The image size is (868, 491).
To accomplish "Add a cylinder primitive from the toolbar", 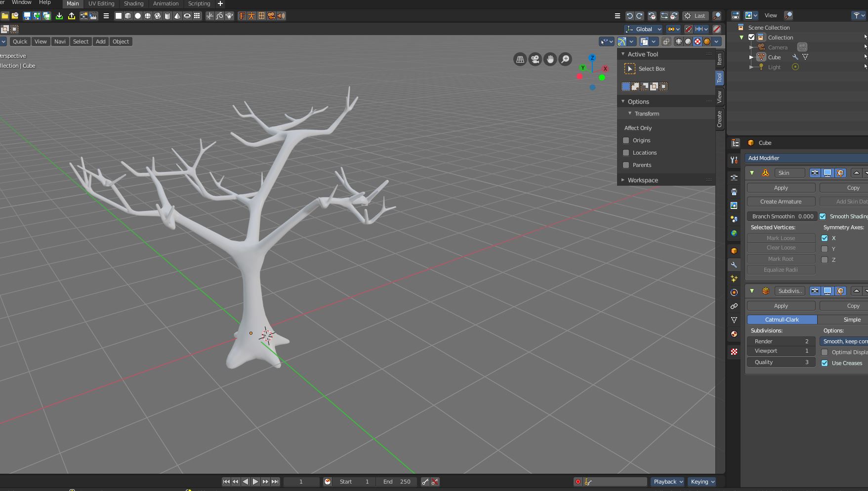I will click(x=167, y=16).
